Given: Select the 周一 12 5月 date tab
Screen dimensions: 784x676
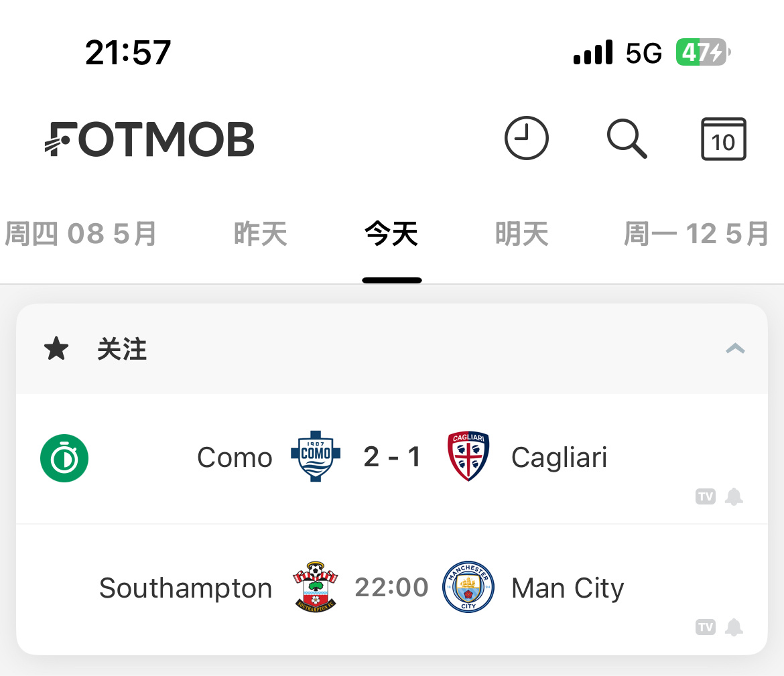Looking at the screenshot, I should (696, 234).
